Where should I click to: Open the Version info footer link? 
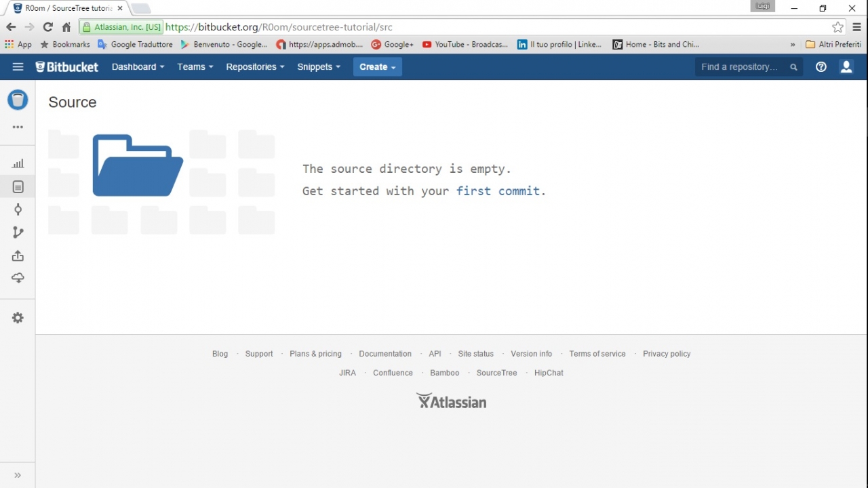[531, 354]
